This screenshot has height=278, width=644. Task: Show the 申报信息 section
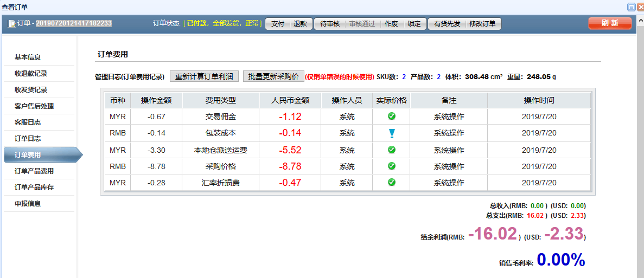point(28,203)
